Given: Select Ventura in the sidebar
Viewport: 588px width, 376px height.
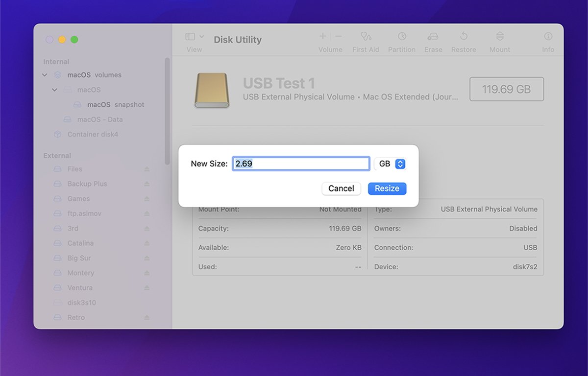Looking at the screenshot, I should (x=80, y=288).
